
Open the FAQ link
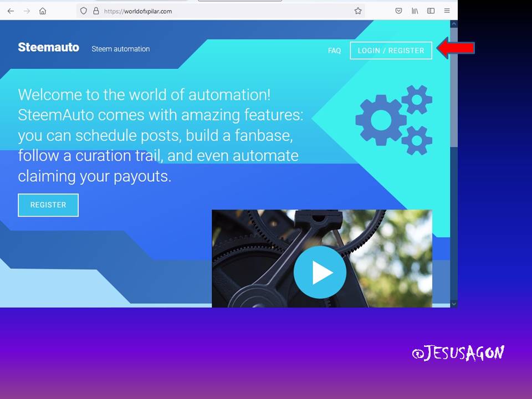point(334,51)
